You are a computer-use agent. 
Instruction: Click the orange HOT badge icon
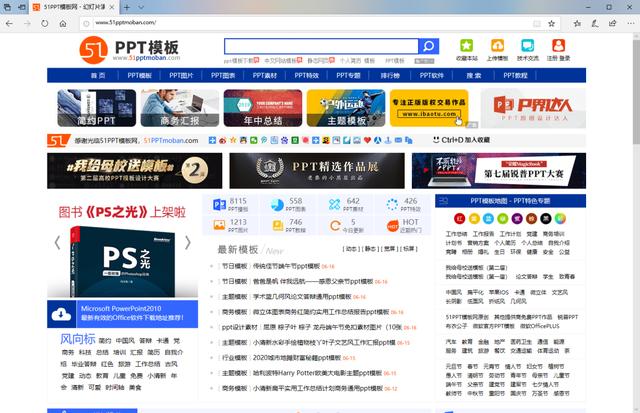pos(393,226)
